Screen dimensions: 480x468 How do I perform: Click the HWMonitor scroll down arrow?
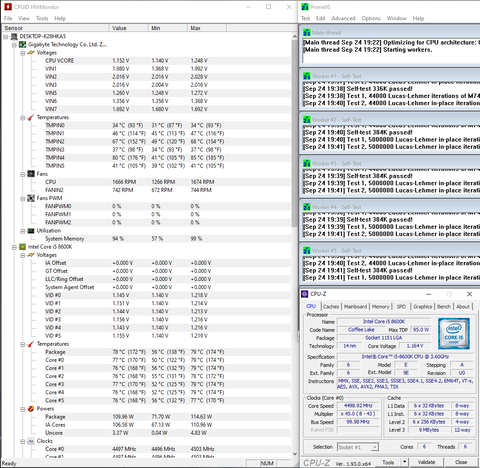click(x=294, y=454)
